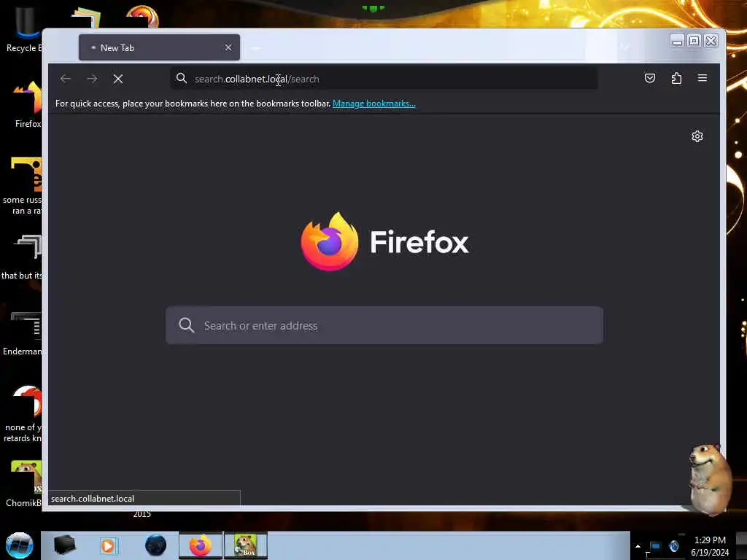
Task: Select the 'none of y' desktop icon
Action: pyautogui.click(x=23, y=413)
